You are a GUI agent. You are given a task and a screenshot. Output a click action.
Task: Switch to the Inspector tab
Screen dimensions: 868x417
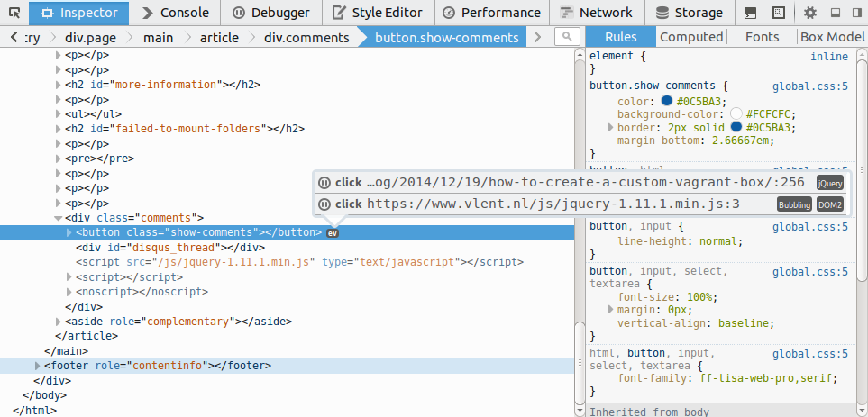point(79,13)
